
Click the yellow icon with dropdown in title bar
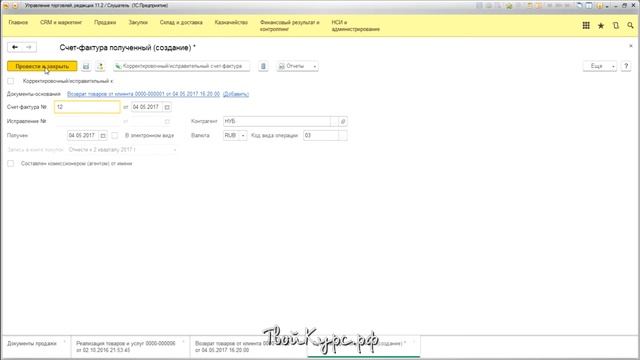pos(602,6)
